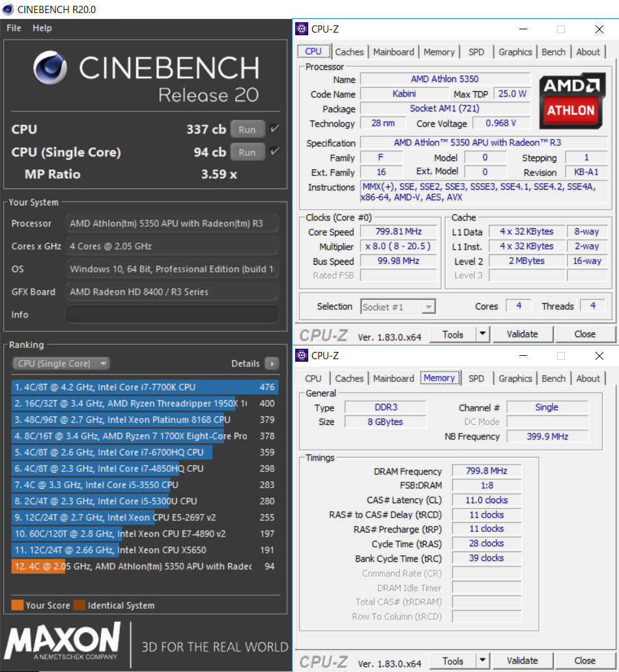Image resolution: width=619 pixels, height=672 pixels.
Task: Minimize the bottom CPU-Z window
Action: pyautogui.click(x=523, y=356)
